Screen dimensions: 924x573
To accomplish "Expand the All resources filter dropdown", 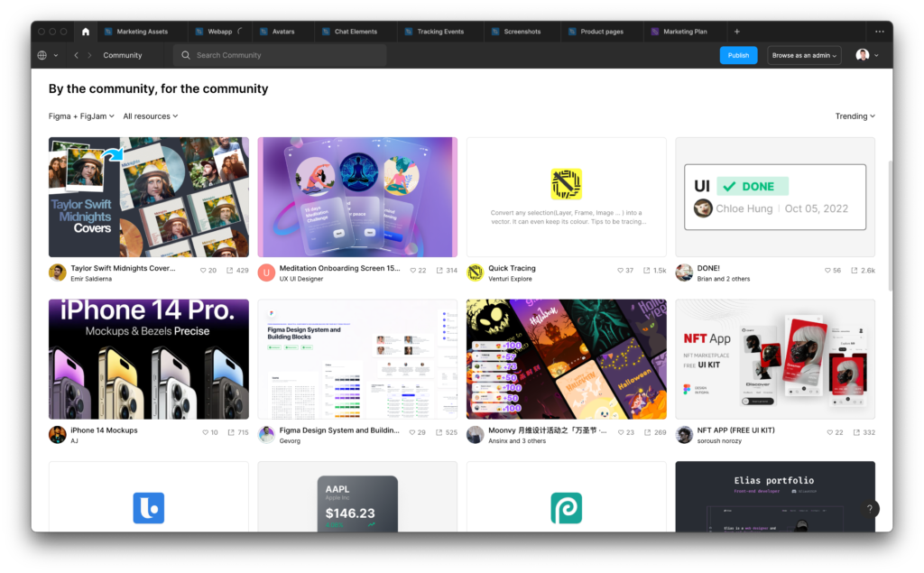I will [x=151, y=116].
